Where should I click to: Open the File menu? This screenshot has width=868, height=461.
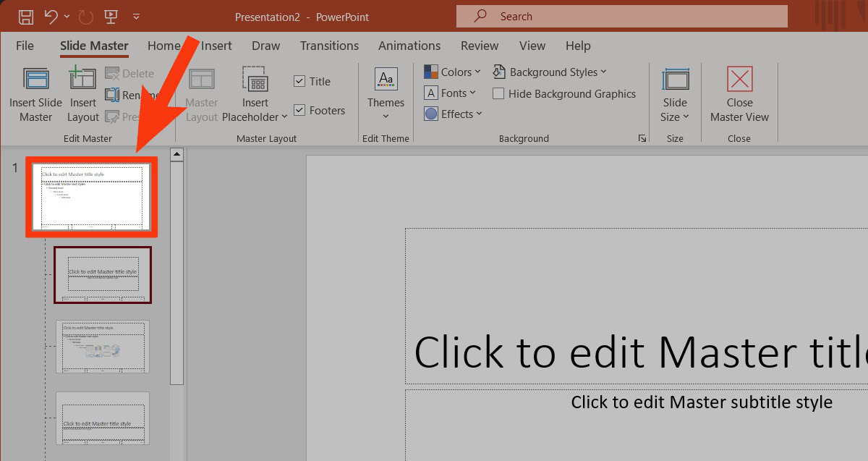pyautogui.click(x=25, y=46)
